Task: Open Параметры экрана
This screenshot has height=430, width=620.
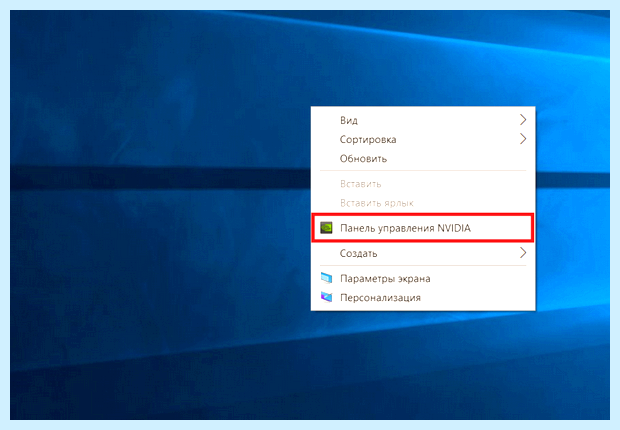Action: click(x=423, y=278)
